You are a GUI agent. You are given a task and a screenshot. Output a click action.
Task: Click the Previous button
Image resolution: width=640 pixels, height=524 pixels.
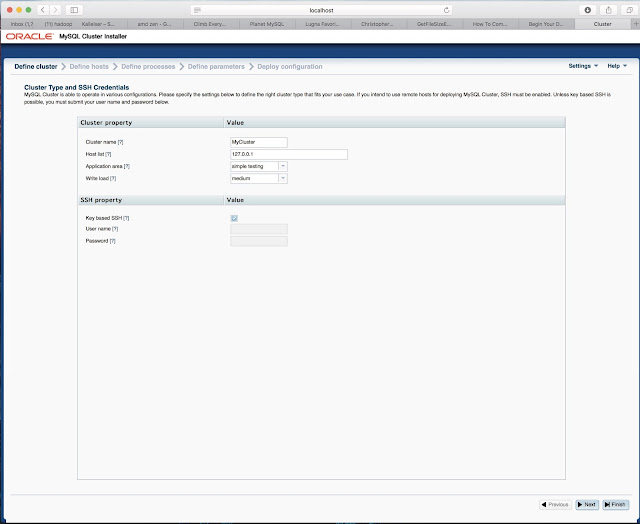(555, 505)
